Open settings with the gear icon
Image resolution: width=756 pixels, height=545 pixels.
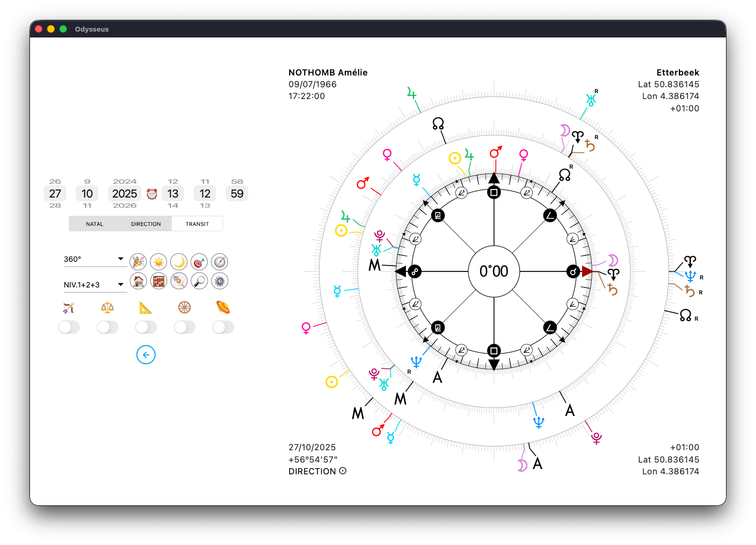[220, 281]
